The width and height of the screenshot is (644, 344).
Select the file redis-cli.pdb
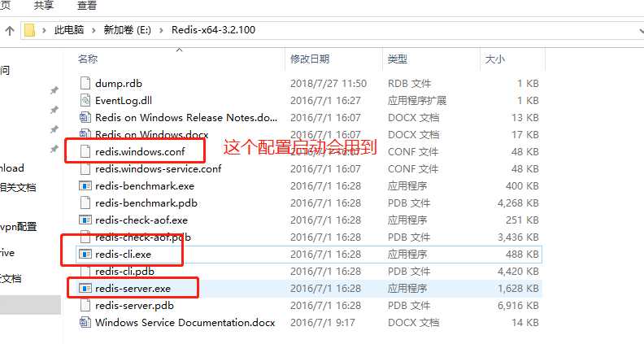125,272
